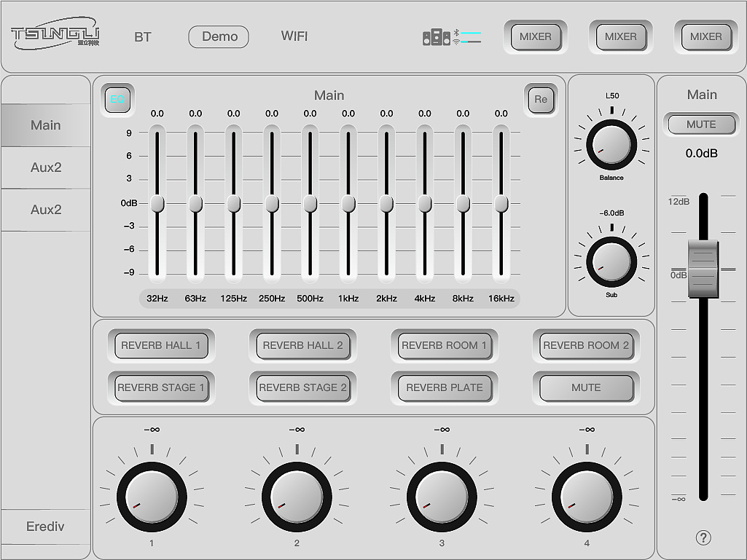Click the 250Hz EQ slider handle
Image resolution: width=747 pixels, height=560 pixels.
coord(272,204)
